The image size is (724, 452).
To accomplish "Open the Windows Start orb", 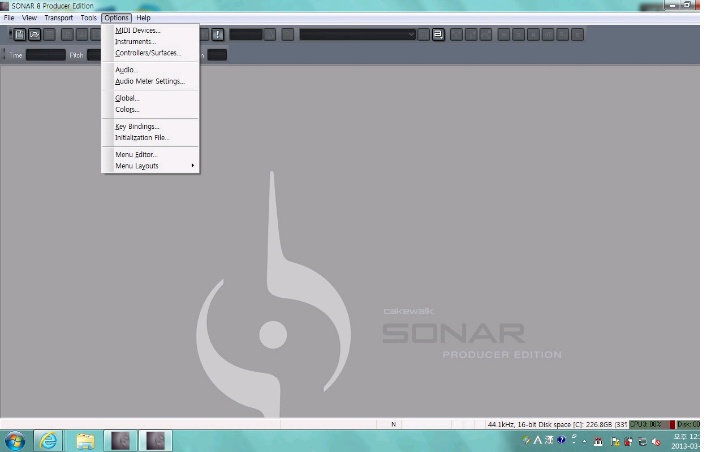I will pos(14,441).
